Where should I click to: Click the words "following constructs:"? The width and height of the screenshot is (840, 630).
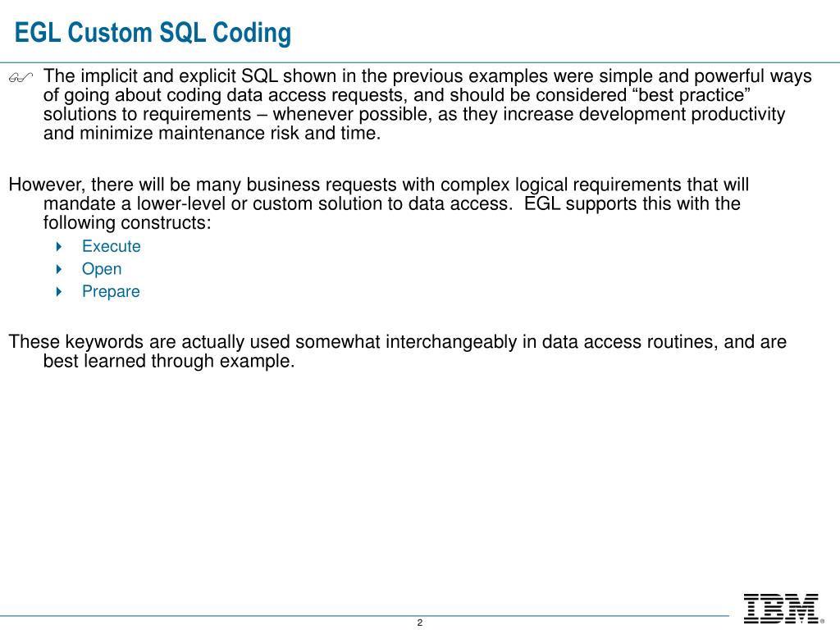point(127,223)
